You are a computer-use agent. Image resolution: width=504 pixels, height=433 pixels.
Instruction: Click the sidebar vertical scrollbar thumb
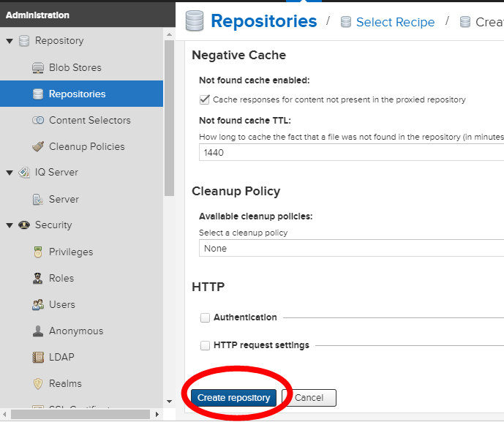click(169, 118)
